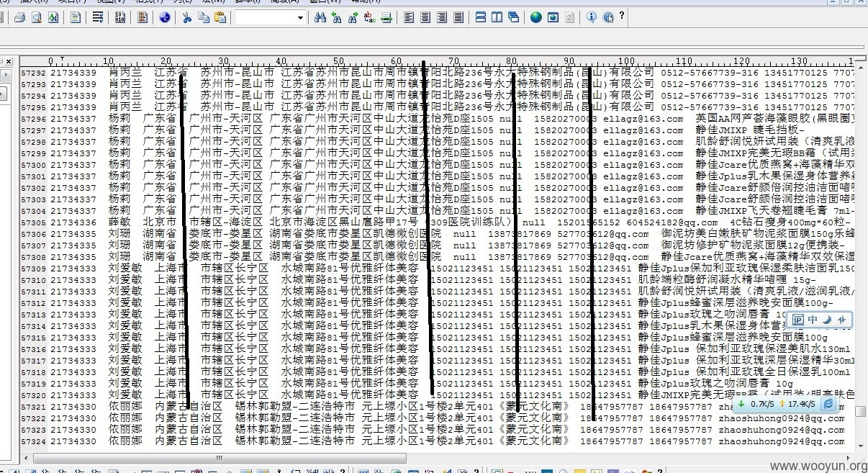Screen dimensions: 868x473
Task: Click the blue browser view icon
Action: [165, 17]
